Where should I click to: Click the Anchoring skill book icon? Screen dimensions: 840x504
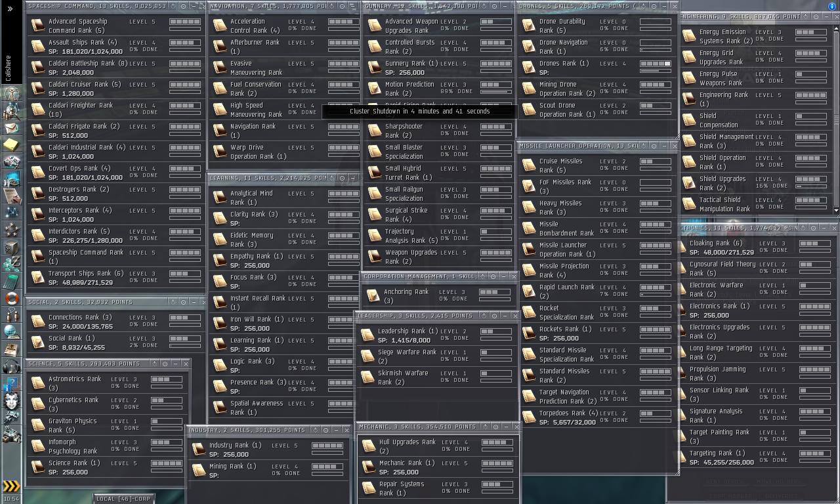(x=374, y=296)
